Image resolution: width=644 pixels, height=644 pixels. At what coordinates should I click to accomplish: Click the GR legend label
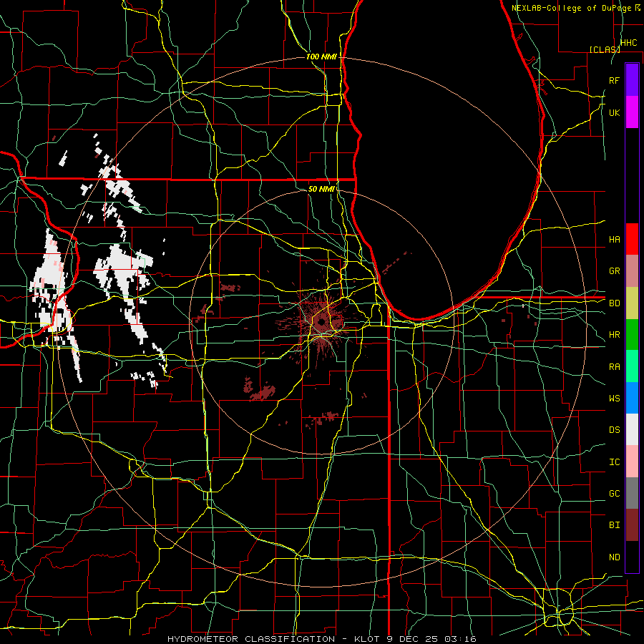click(x=615, y=271)
